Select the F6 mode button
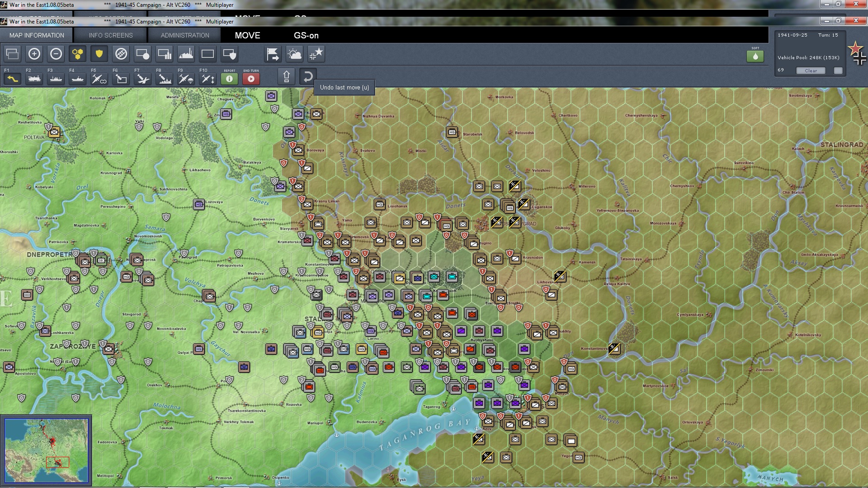Screen dimensions: 868x488 [121, 79]
